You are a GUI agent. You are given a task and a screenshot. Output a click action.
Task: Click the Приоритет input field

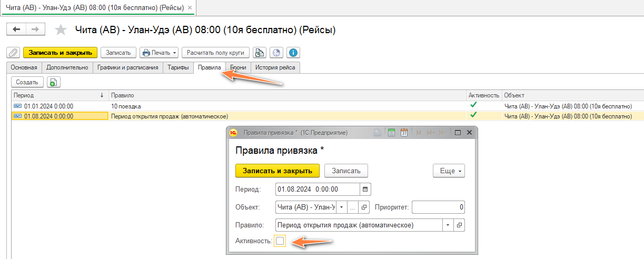tap(438, 207)
